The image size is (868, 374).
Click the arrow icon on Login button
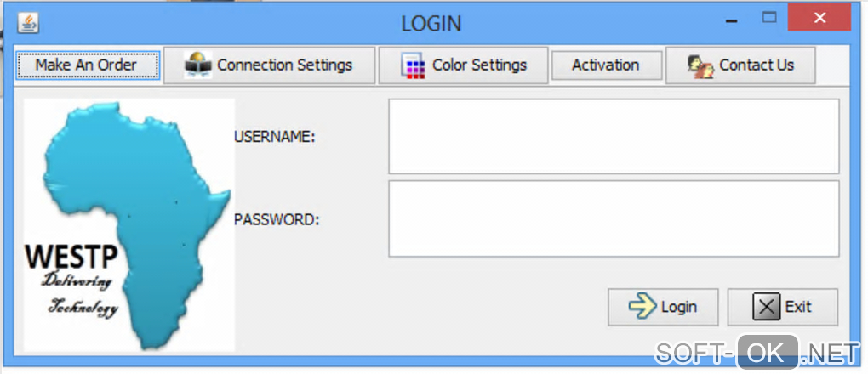coord(642,307)
